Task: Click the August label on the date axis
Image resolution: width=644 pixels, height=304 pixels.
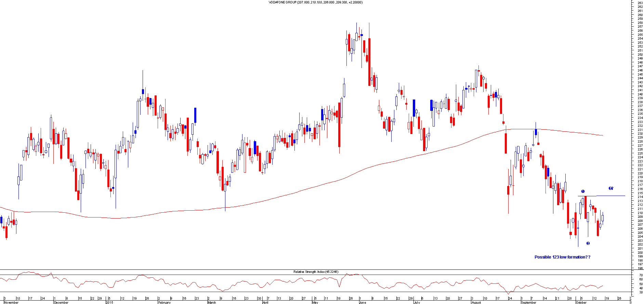Action: pyautogui.click(x=476, y=302)
